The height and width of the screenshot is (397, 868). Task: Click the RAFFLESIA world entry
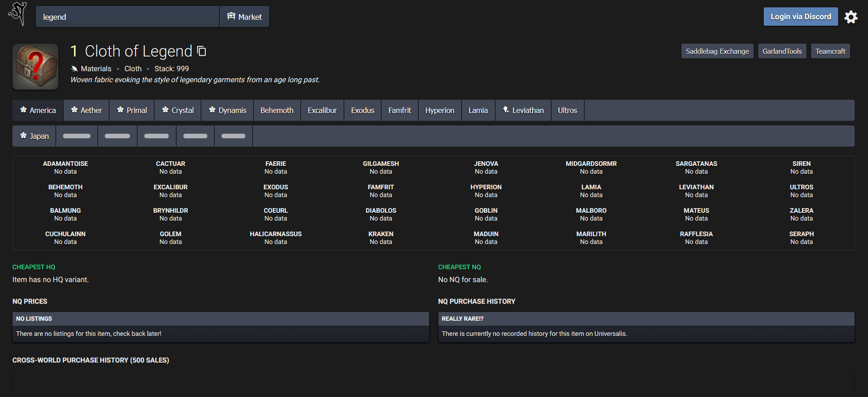(x=697, y=238)
